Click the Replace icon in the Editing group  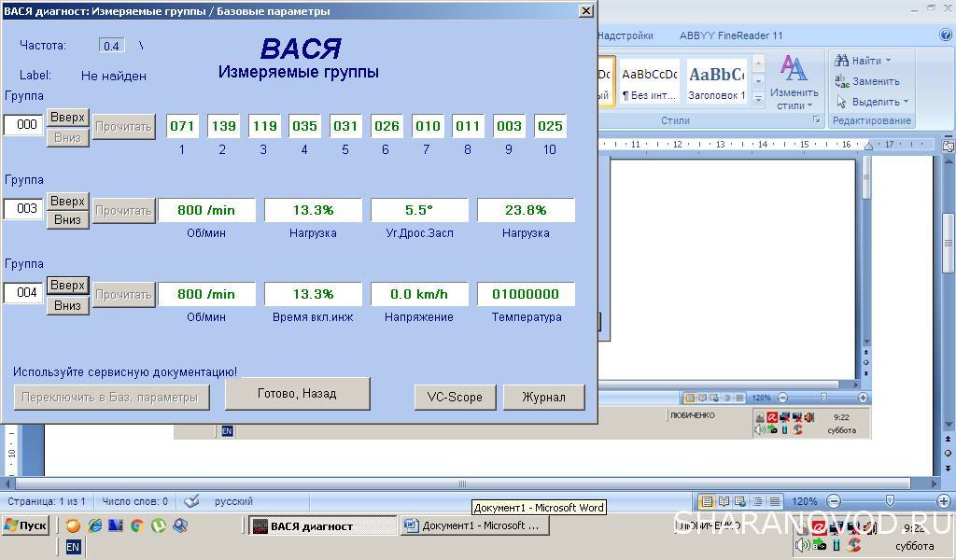click(841, 81)
